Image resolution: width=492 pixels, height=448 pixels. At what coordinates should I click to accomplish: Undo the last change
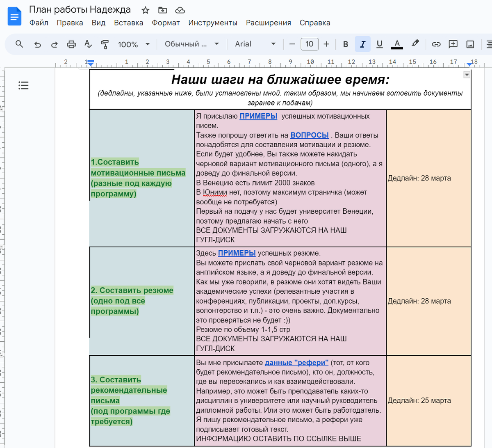37,44
